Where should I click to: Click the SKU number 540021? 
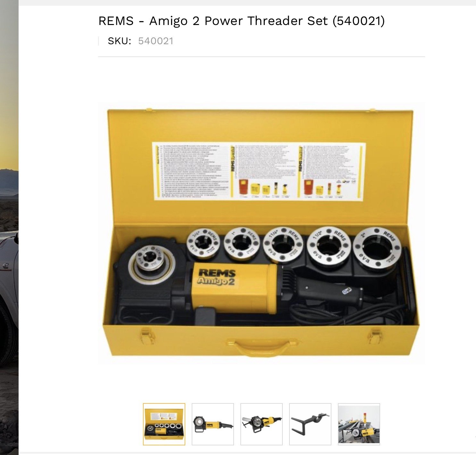coord(156,41)
